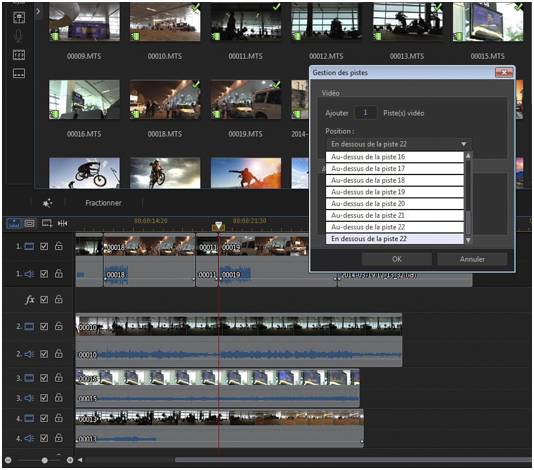The width and height of the screenshot is (534, 470).
Task: Select video track 4 monitor icon
Action: (29, 418)
